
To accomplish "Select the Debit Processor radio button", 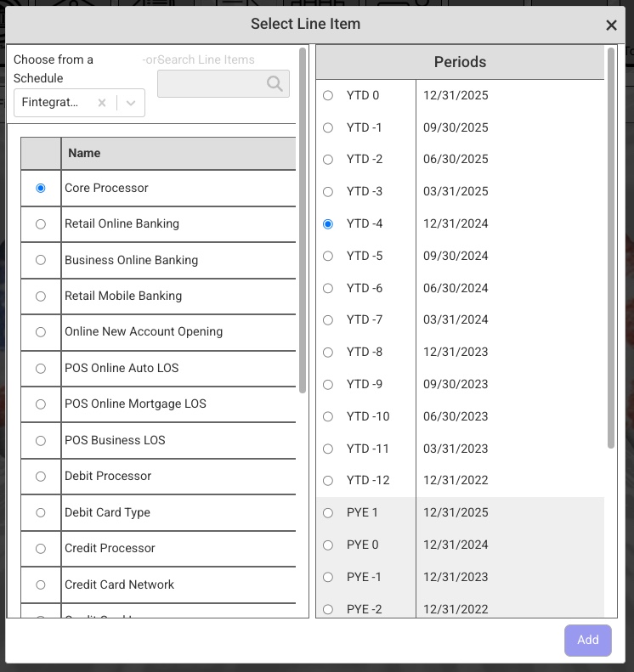I will point(41,477).
